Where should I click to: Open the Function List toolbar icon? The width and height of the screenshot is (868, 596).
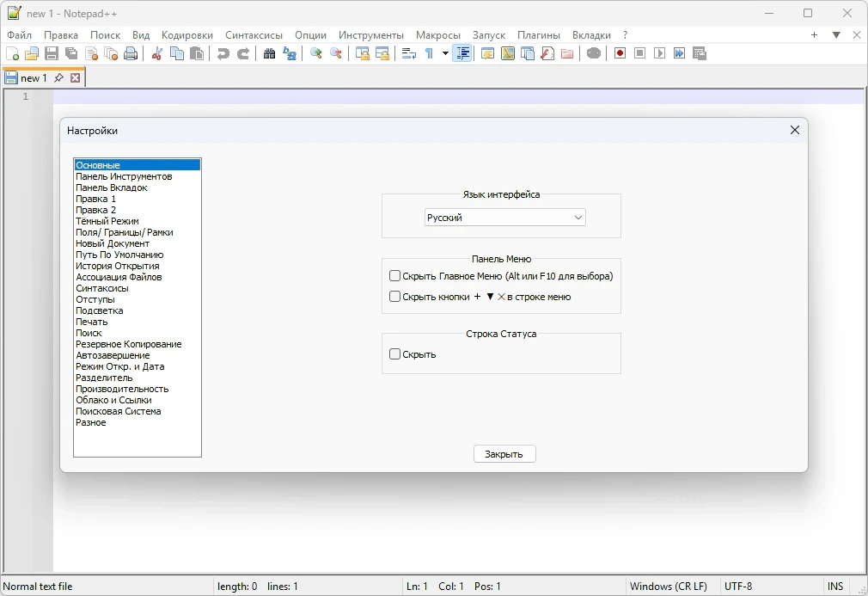[547, 53]
